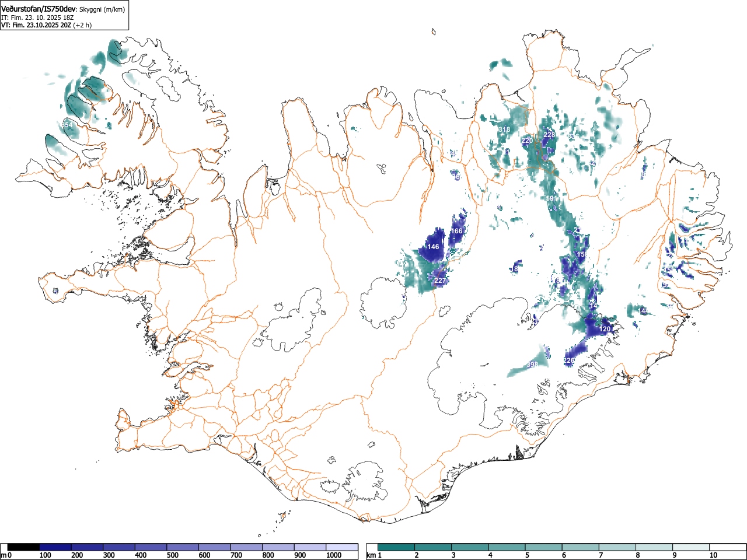Screen dimensions: 747x560
Task: Click the '166' visibility value on map
Action: 456,231
